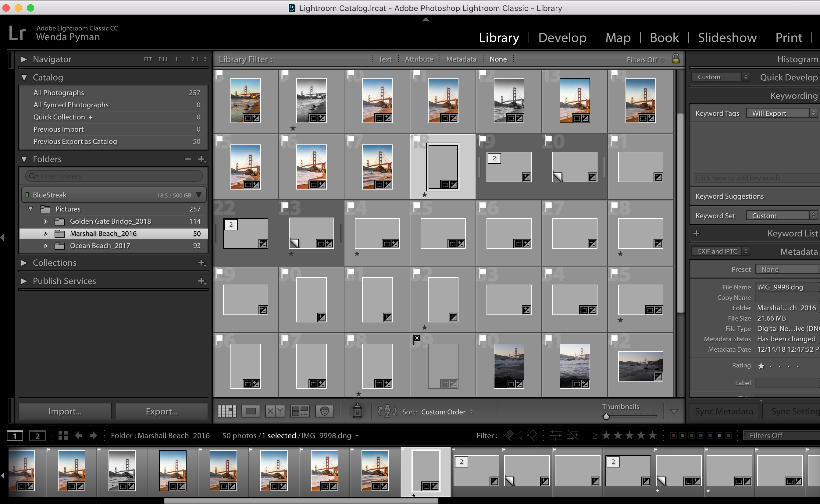The width and height of the screenshot is (820, 504).
Task: Switch to Loupe view icon
Action: [x=251, y=411]
